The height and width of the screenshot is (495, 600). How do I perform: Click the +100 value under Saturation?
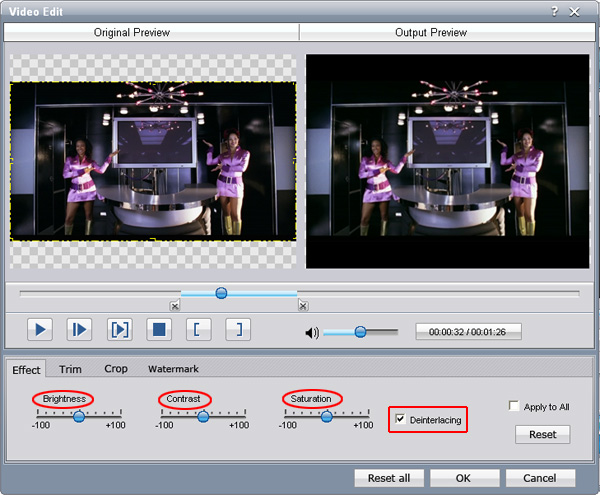point(363,425)
